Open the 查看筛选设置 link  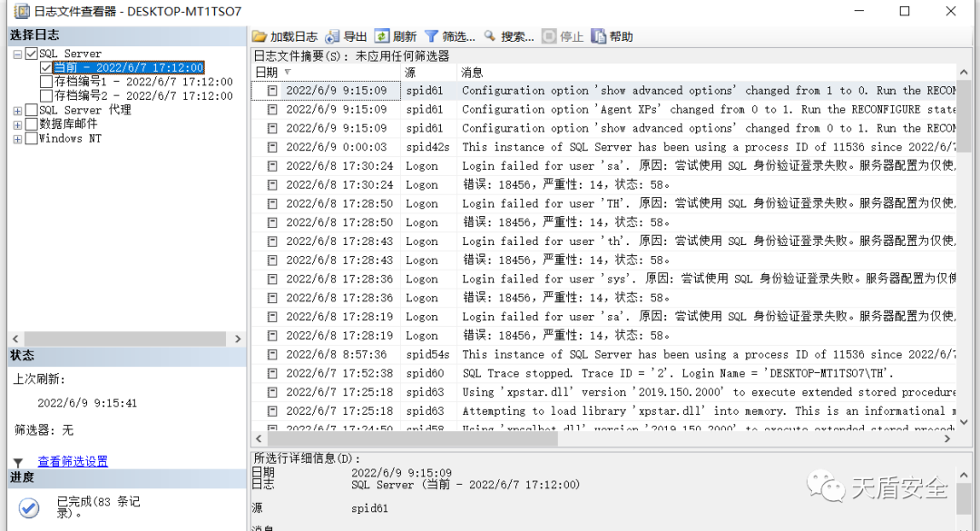click(73, 461)
